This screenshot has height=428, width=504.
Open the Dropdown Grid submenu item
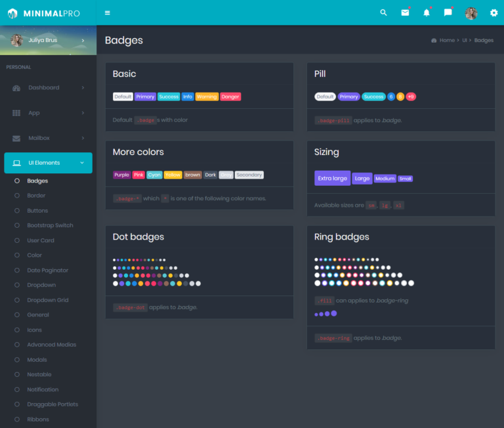pos(48,300)
